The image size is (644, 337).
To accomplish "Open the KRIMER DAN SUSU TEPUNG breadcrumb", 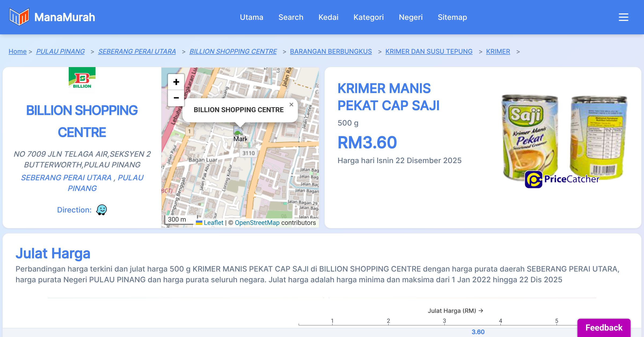I will [x=429, y=52].
